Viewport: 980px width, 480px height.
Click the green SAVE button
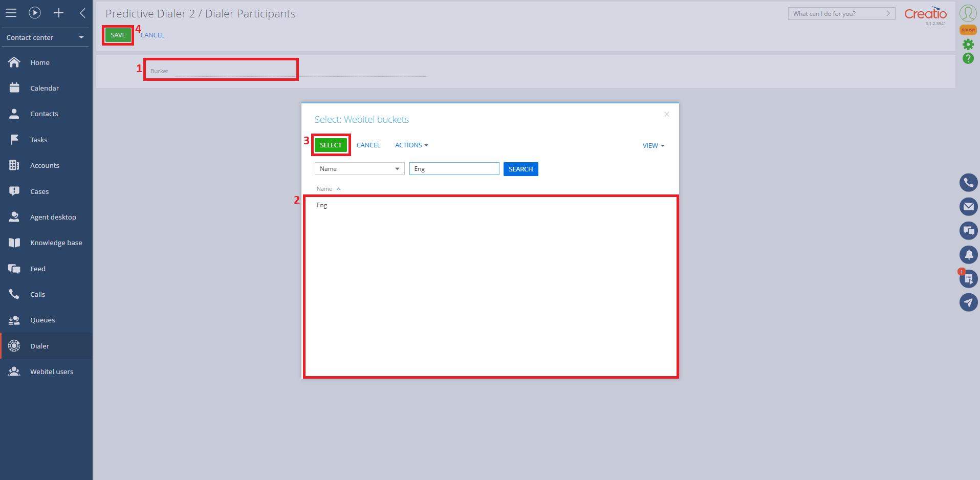(x=118, y=35)
